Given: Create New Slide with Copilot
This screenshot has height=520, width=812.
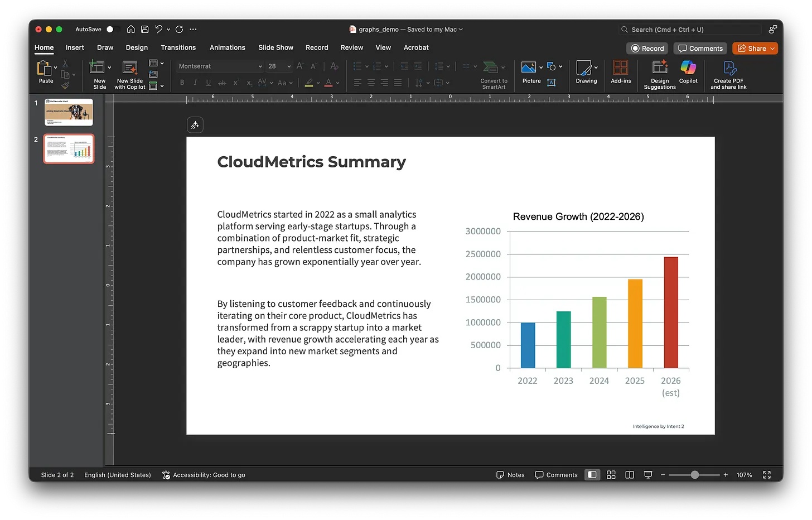Looking at the screenshot, I should (129, 74).
